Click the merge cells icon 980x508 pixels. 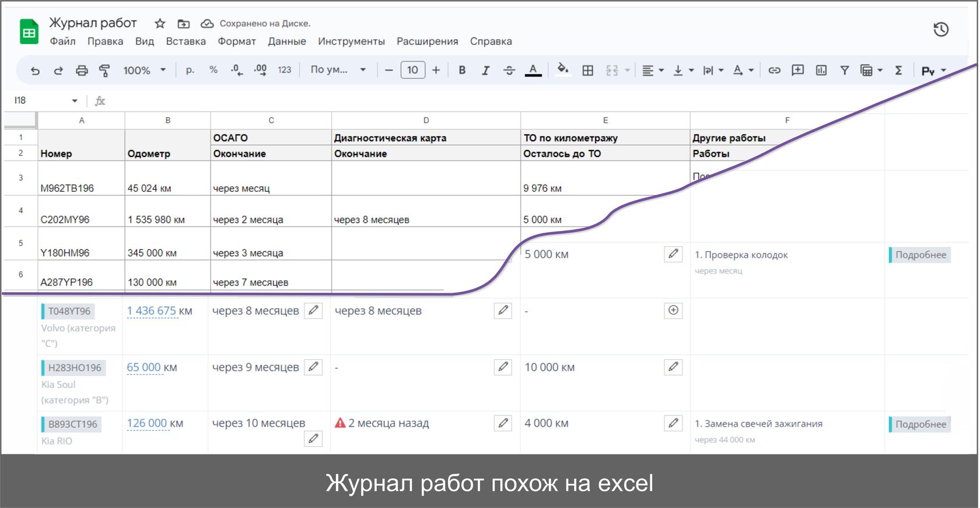coord(612,71)
